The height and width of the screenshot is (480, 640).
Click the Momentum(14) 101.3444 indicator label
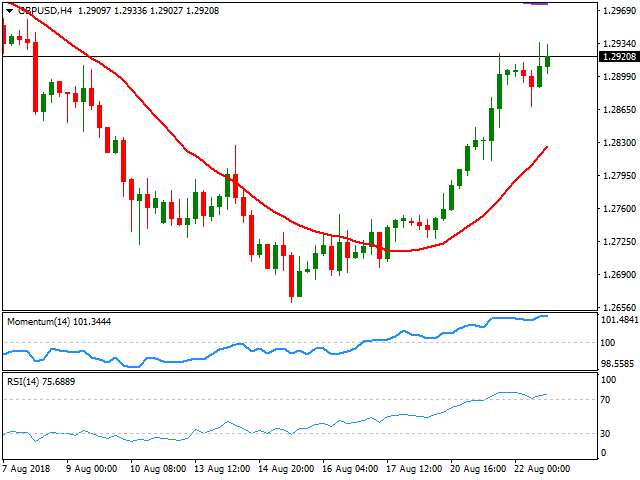(59, 322)
